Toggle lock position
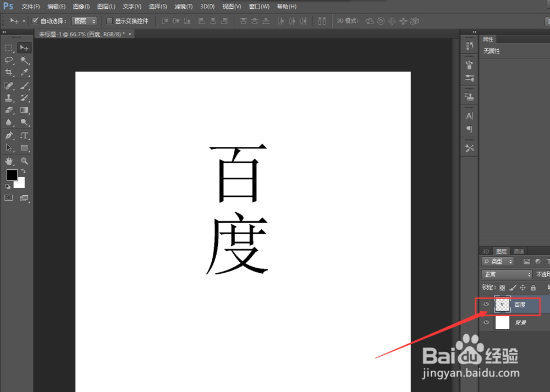550x392 pixels. [x=523, y=288]
